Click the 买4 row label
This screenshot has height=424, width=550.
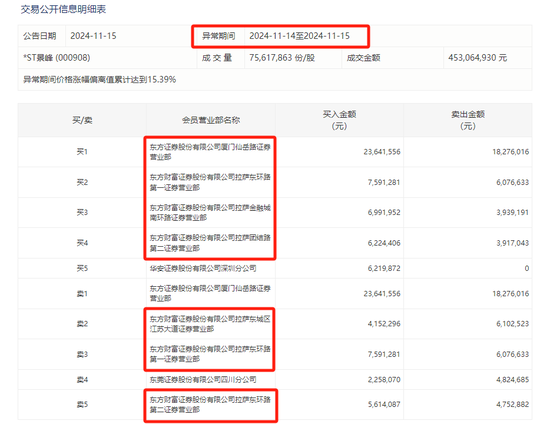click(82, 243)
